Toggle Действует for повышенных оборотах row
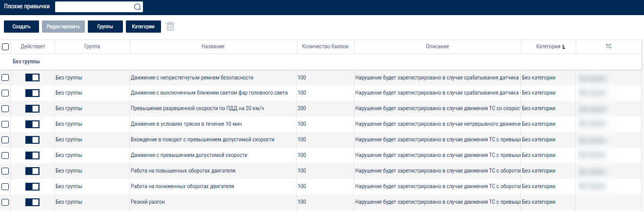The height and width of the screenshot is (212, 644). click(x=32, y=171)
